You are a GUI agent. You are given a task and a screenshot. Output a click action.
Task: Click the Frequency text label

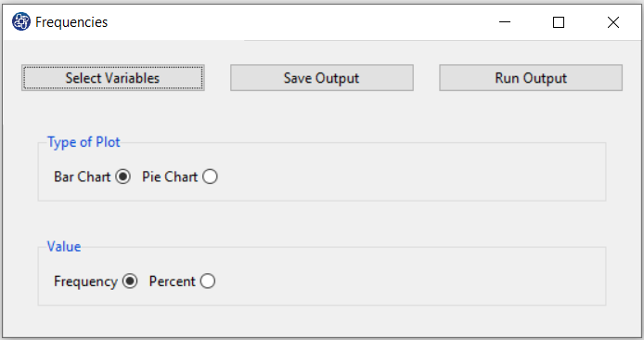85,281
